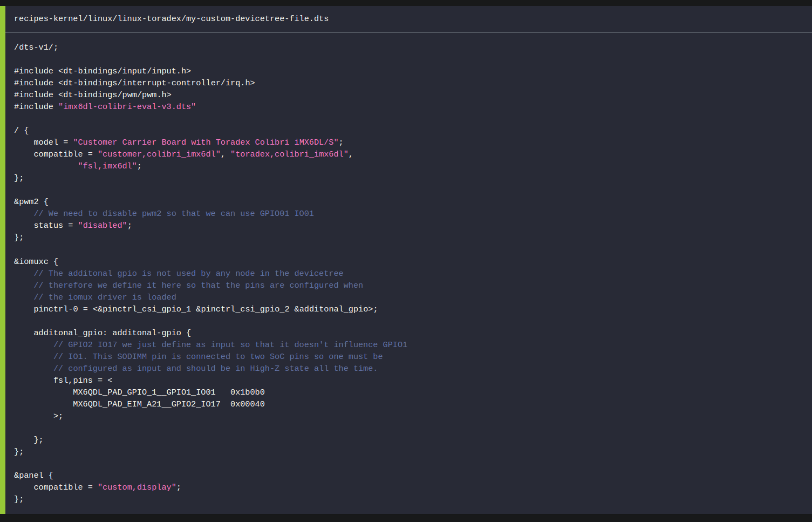The width and height of the screenshot is (812, 522).
Task: Click comment "therefore we define it here"
Action: coord(198,286)
